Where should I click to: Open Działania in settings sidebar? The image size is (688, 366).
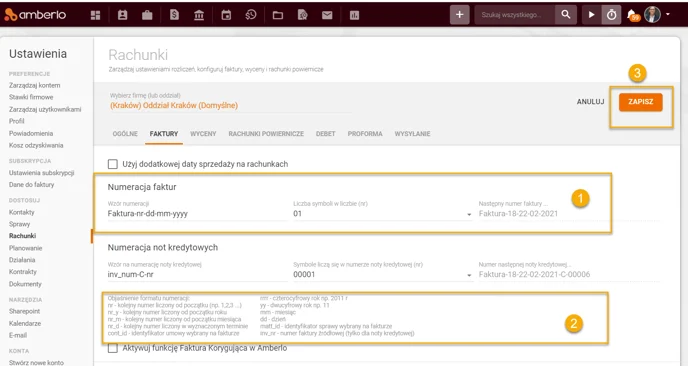tap(22, 260)
